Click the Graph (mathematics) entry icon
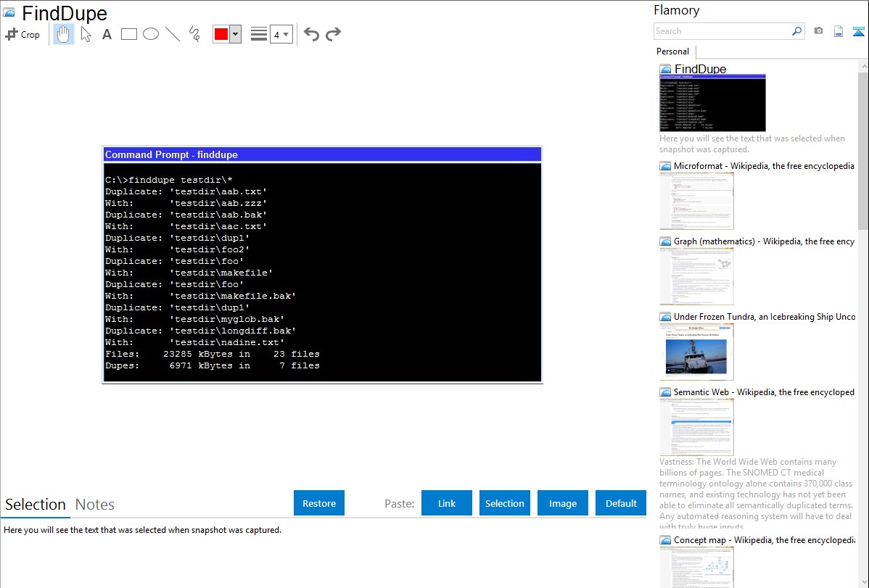The image size is (869, 588). (x=665, y=241)
